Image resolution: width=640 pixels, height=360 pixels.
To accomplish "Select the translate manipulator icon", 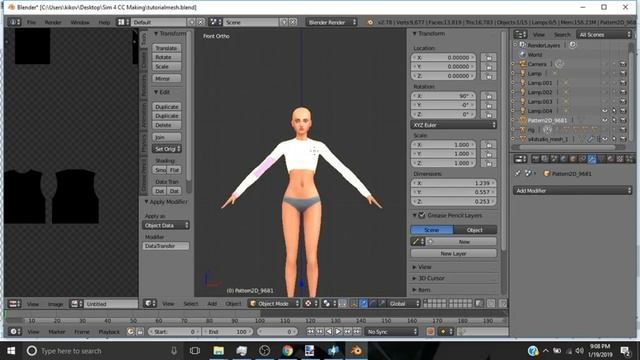I will click(363, 304).
